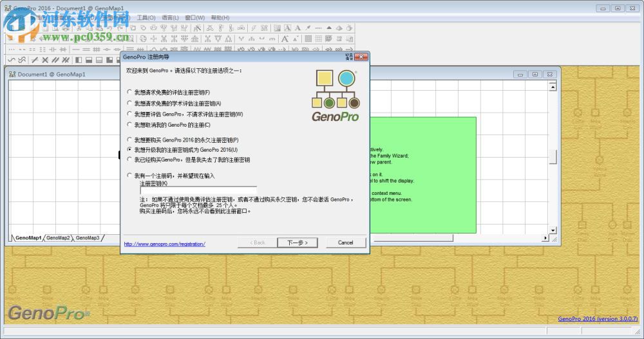
Task: Open the 窗口(W) menu
Action: 194,17
